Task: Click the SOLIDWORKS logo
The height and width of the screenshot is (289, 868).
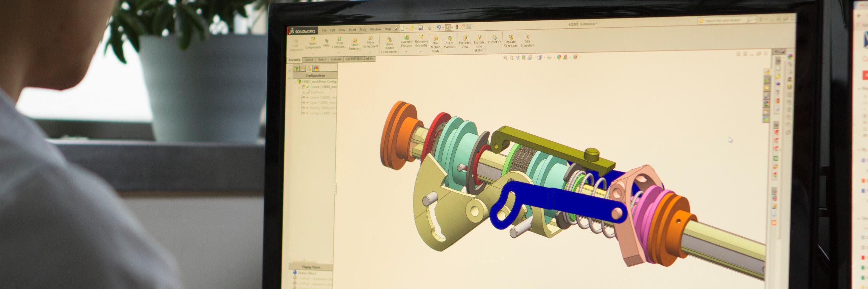Action: click(x=302, y=31)
